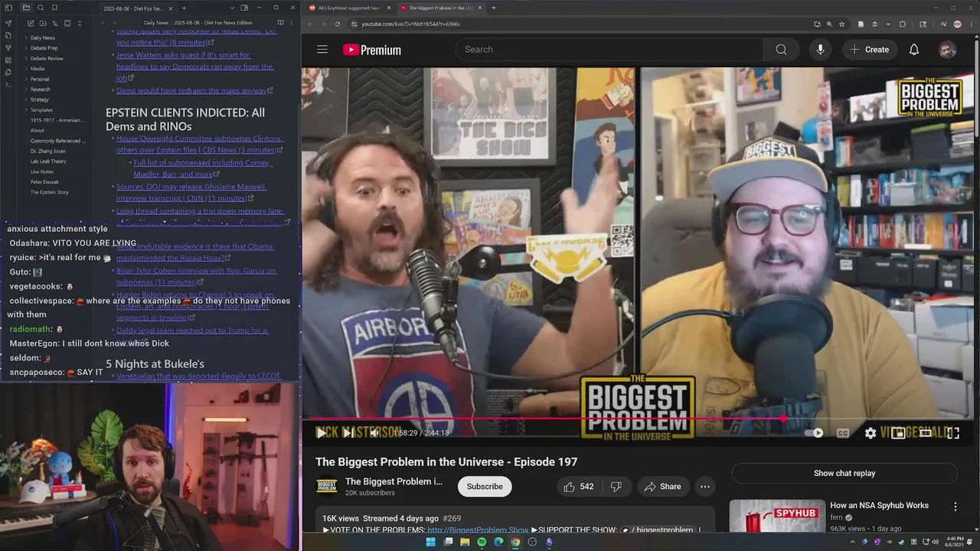The width and height of the screenshot is (980, 551).
Task: Expand the Strategy folder
Action: pyautogui.click(x=40, y=99)
